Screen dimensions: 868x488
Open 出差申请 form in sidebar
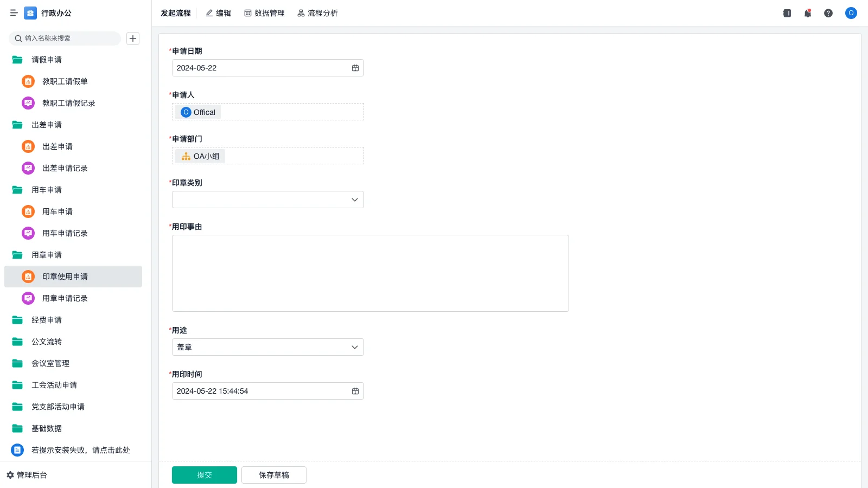(73, 146)
